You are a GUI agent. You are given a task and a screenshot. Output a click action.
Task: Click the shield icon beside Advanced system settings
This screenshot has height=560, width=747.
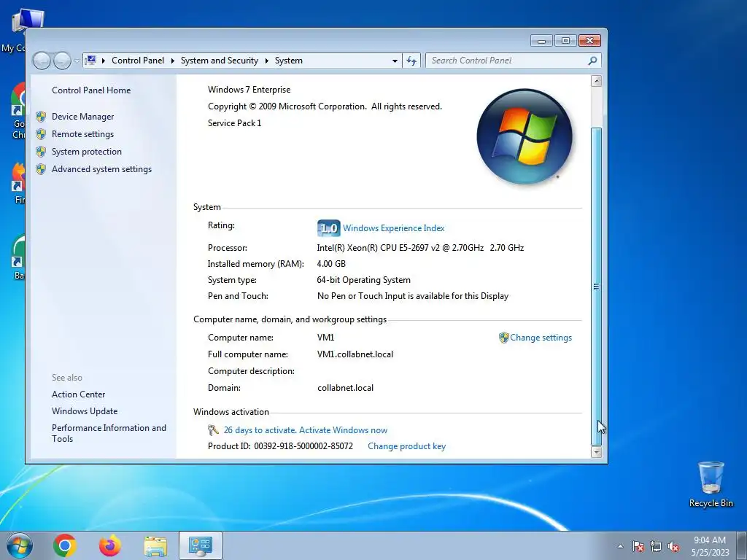point(41,169)
